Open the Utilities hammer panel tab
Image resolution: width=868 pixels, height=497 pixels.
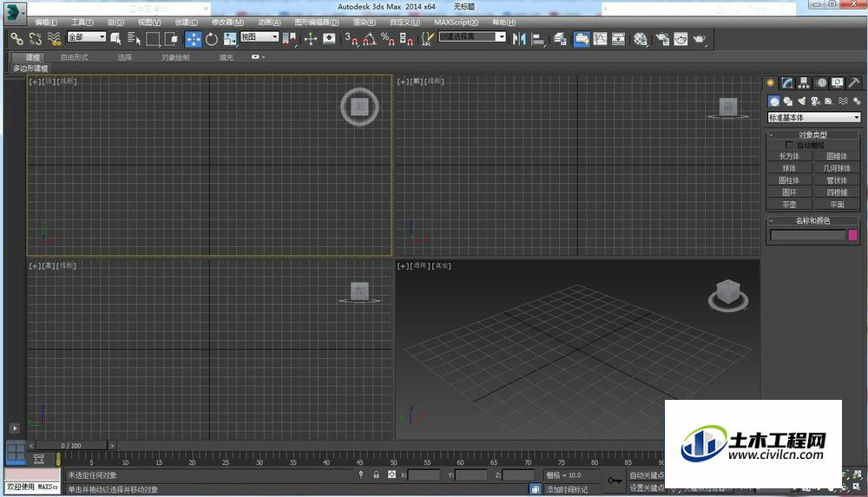(x=854, y=83)
